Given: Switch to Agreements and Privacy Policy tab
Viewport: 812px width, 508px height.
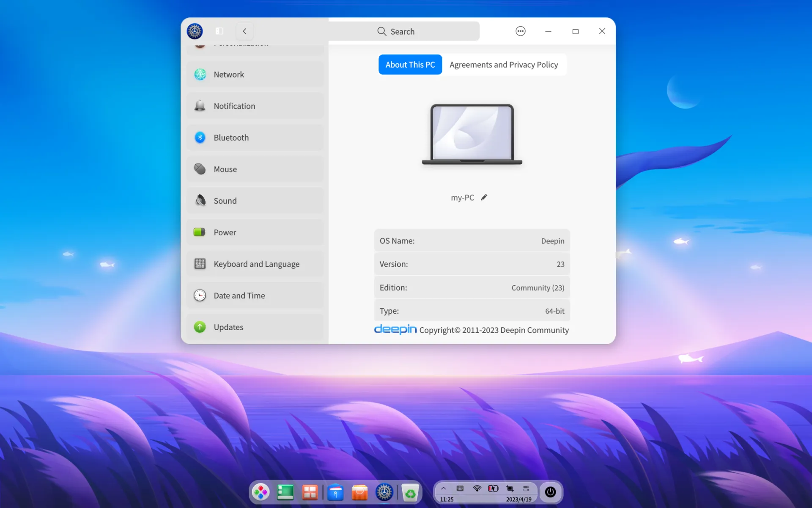Looking at the screenshot, I should [503, 64].
